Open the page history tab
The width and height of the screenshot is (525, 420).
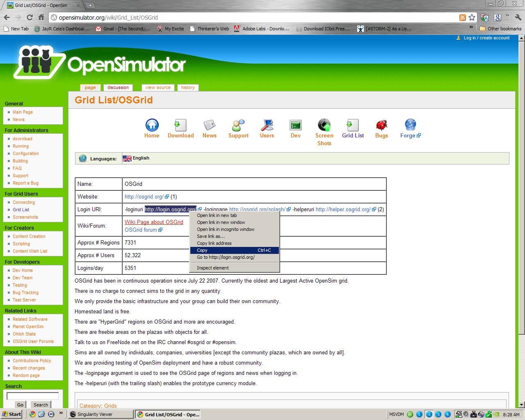click(x=188, y=87)
